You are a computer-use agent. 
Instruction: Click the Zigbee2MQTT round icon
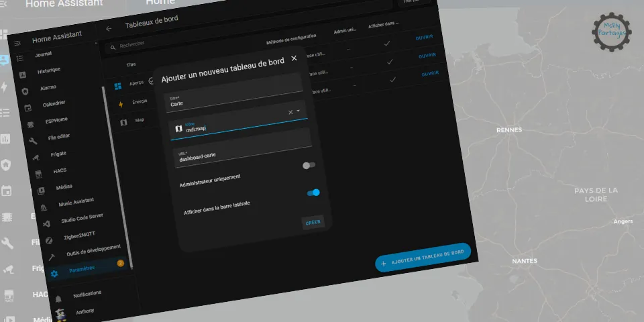pyautogui.click(x=49, y=241)
